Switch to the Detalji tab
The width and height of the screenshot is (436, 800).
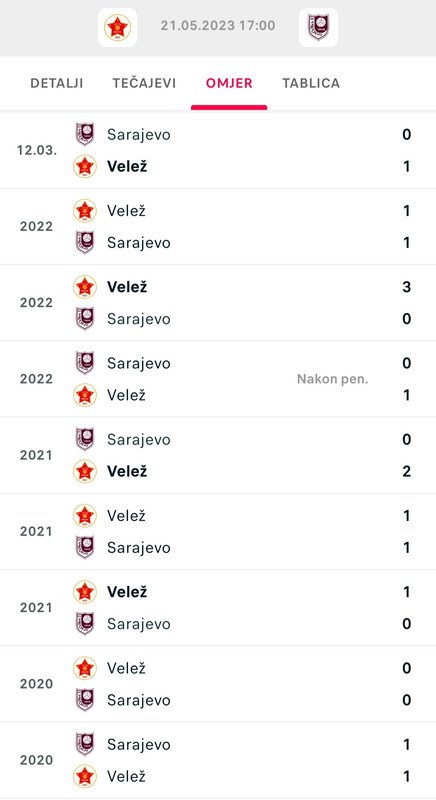tap(57, 83)
